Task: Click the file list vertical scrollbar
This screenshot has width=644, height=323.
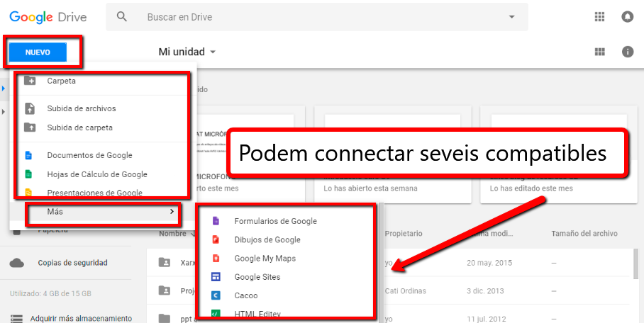Action: [x=637, y=265]
